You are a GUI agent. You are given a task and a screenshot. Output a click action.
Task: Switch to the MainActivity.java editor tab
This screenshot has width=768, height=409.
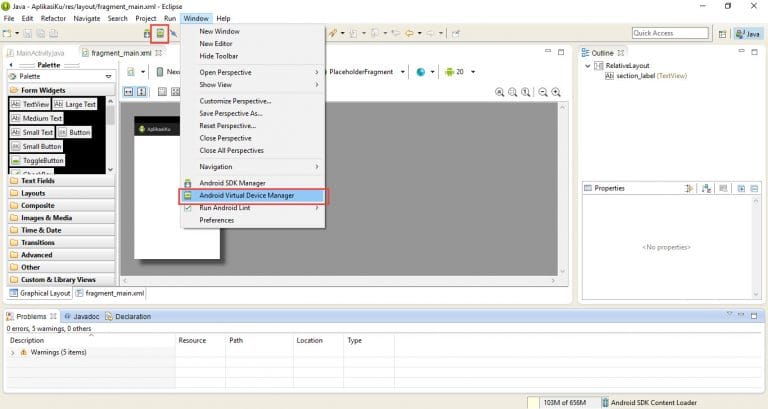click(x=35, y=53)
